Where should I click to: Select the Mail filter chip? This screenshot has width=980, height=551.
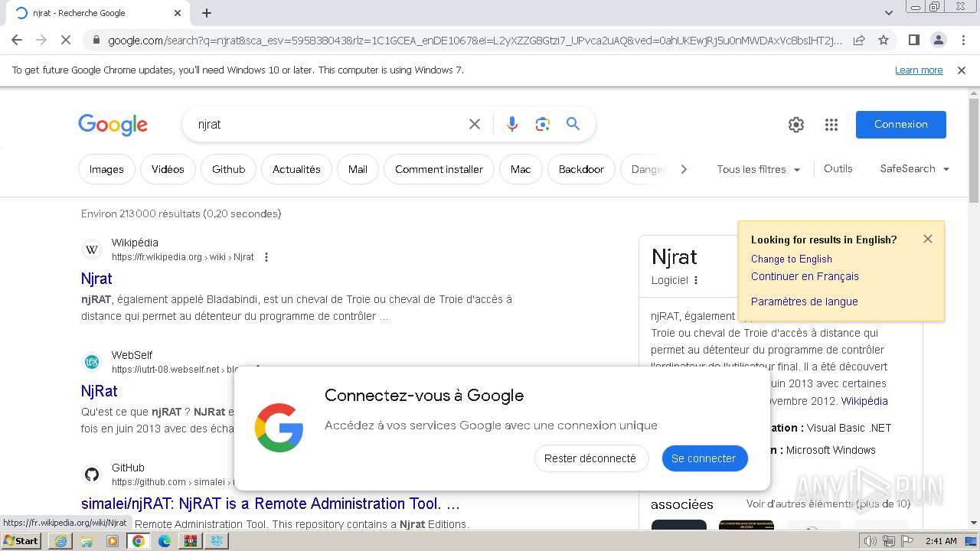(x=358, y=169)
